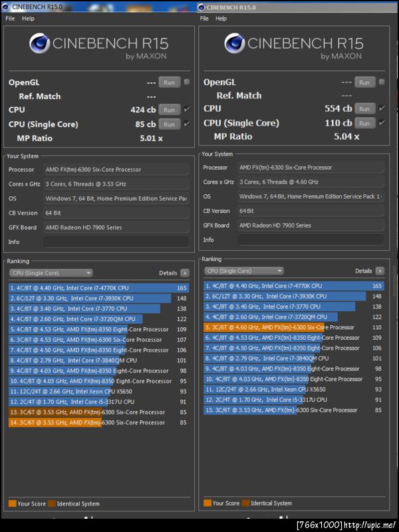Click Details arrow button in right window
Image resolution: width=399 pixels, height=532 pixels.
(380, 271)
